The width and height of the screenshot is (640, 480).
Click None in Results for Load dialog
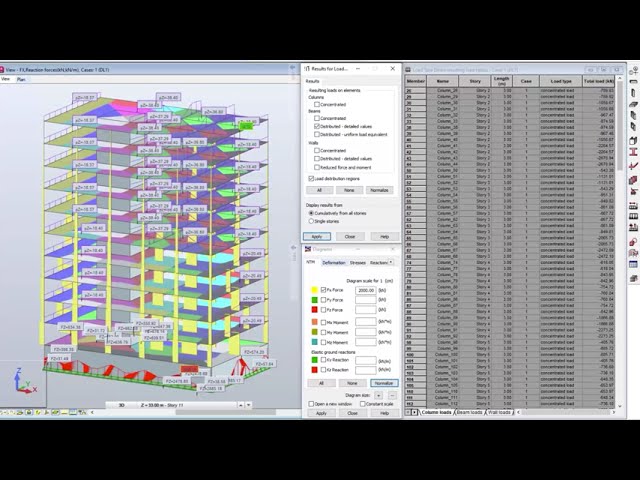pos(349,190)
